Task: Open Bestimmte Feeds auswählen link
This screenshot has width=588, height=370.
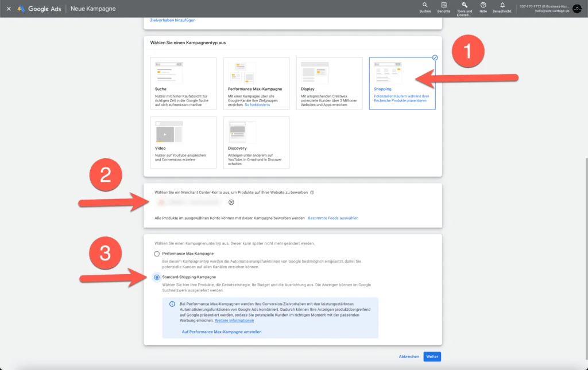Action: (333, 218)
